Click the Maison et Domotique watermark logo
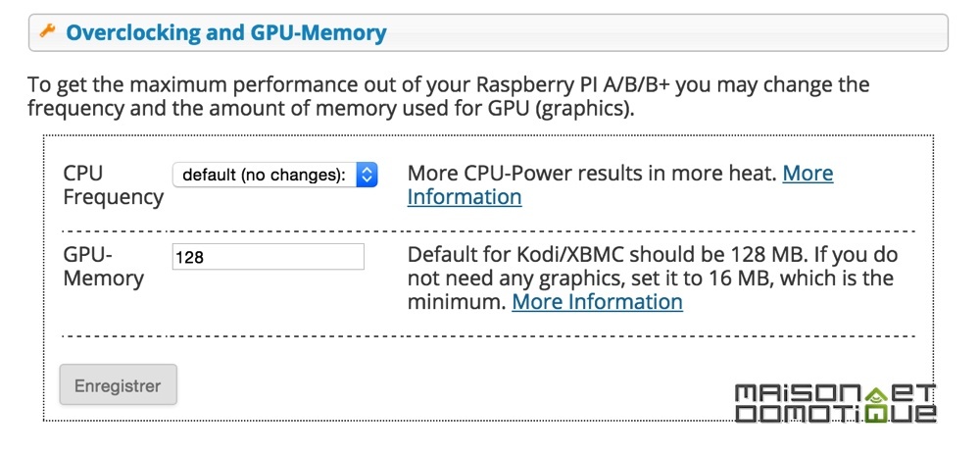This screenshot has width=980, height=457. (836, 403)
